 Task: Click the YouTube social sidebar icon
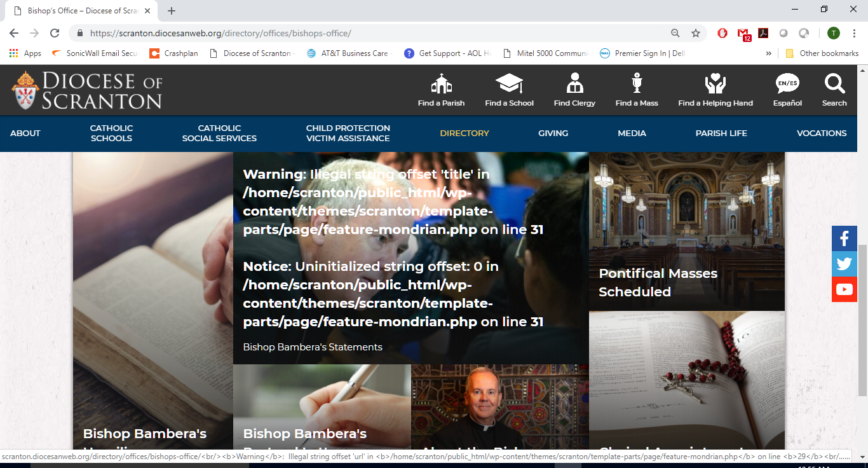844,289
